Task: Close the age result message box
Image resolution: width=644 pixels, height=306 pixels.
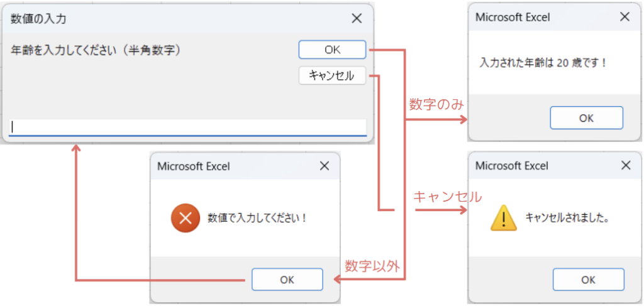Action: pyautogui.click(x=625, y=17)
